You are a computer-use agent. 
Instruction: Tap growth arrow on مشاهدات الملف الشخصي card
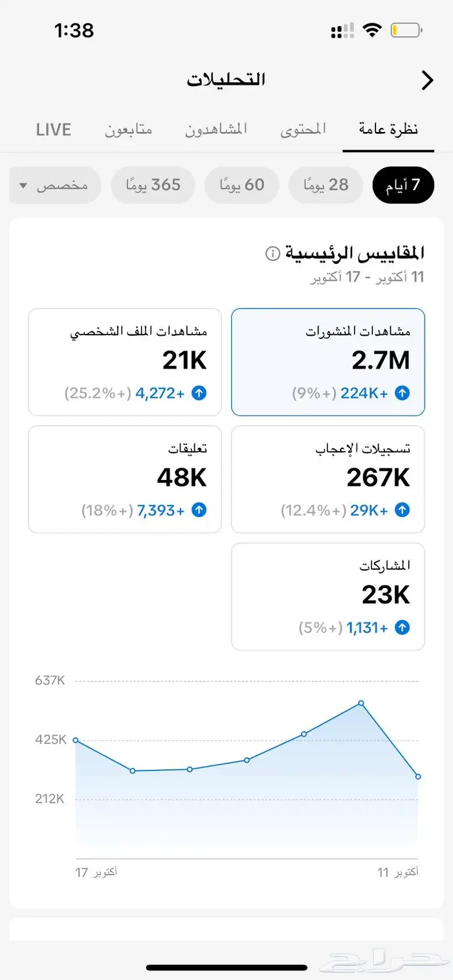pyautogui.click(x=199, y=393)
